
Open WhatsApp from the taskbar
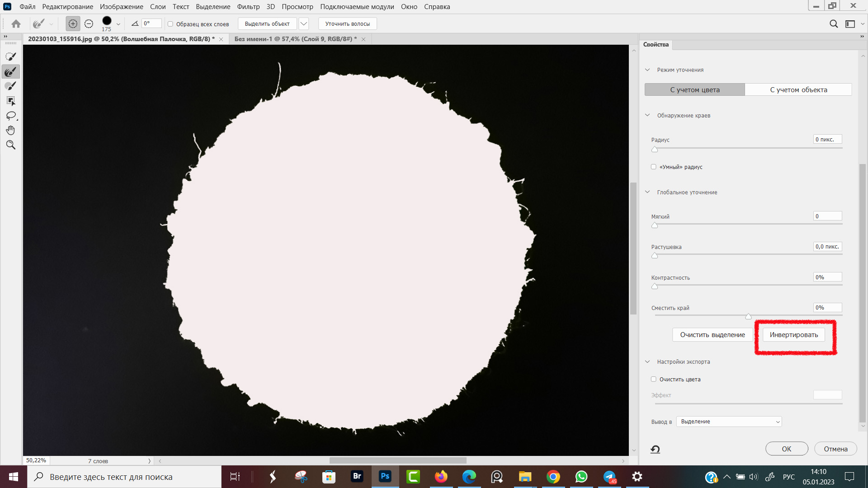click(x=581, y=476)
